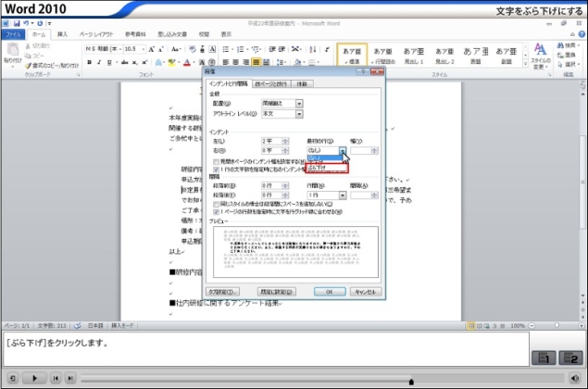Screen dimensions: 588x389
Task: Click the Grow Font icon
Action: tap(151, 49)
